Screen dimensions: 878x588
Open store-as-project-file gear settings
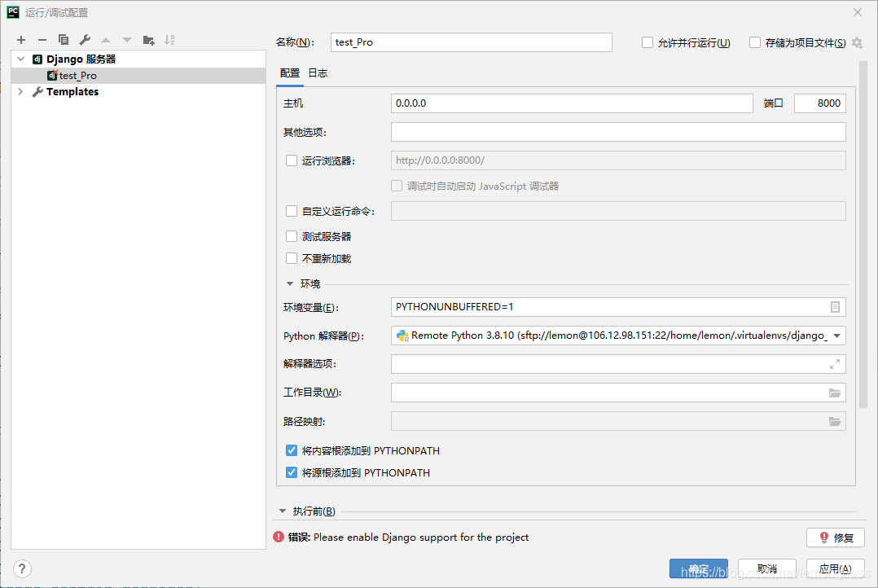click(858, 42)
